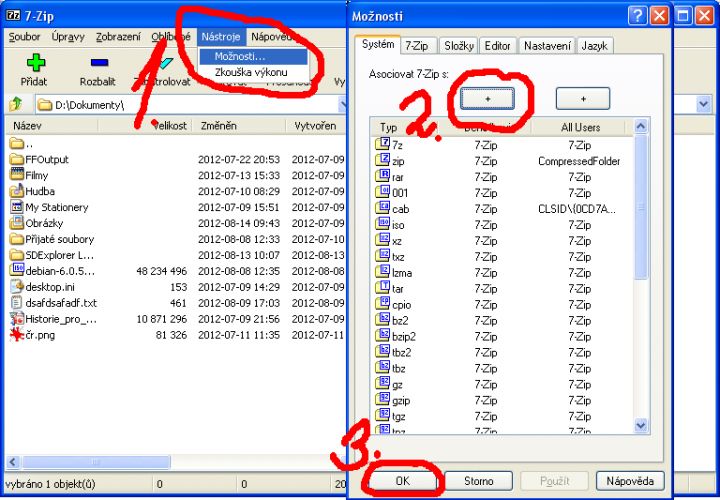Select the My Stationery folder icon
Viewport: 720px width, 500px height.
(17, 207)
